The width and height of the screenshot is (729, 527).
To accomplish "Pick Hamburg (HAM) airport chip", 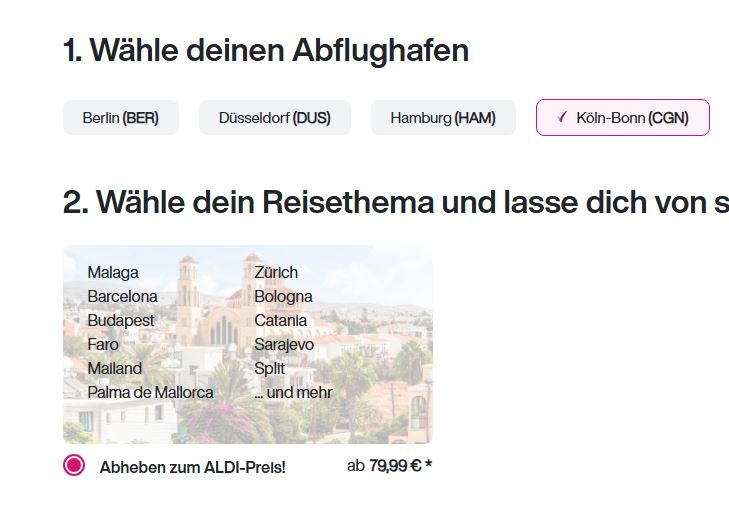I will (443, 118).
